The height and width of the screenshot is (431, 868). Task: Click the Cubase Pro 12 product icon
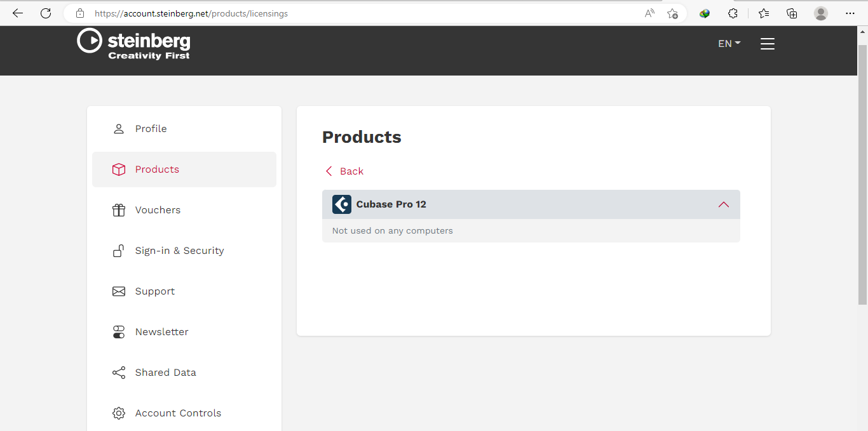[342, 204]
